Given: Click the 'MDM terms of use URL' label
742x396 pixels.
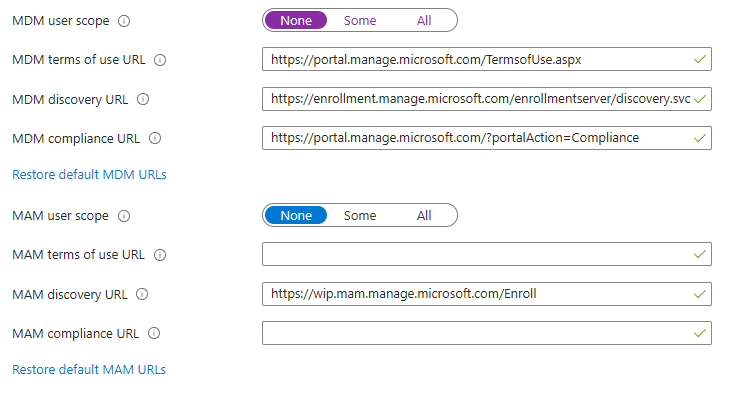Looking at the screenshot, I should [x=79, y=60].
